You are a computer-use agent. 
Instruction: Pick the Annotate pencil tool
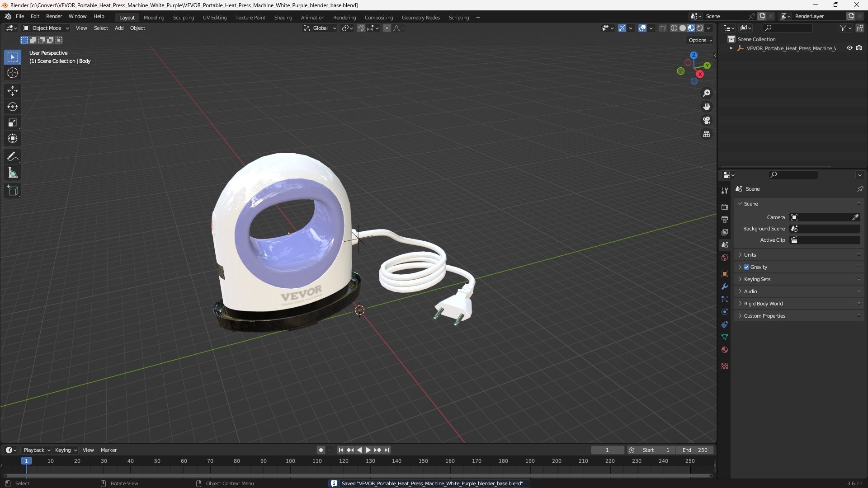pyautogui.click(x=13, y=156)
